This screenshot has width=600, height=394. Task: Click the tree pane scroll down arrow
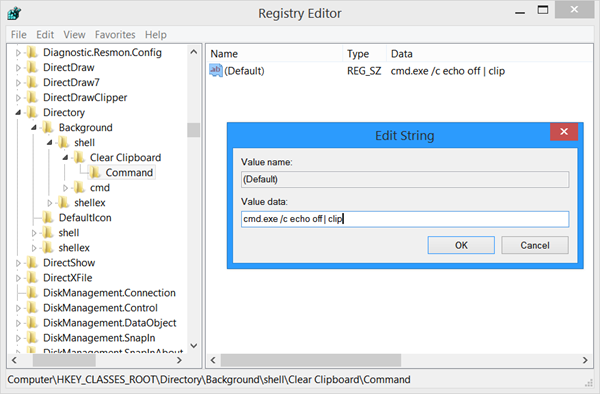point(194,345)
